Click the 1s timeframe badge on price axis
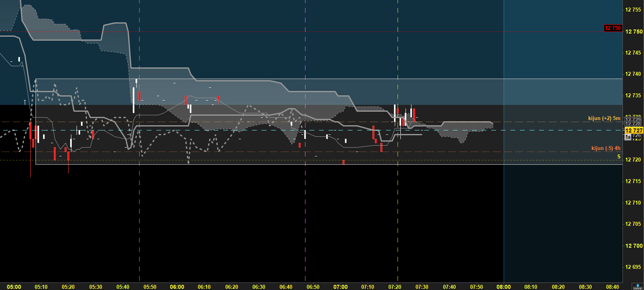 tap(628, 137)
